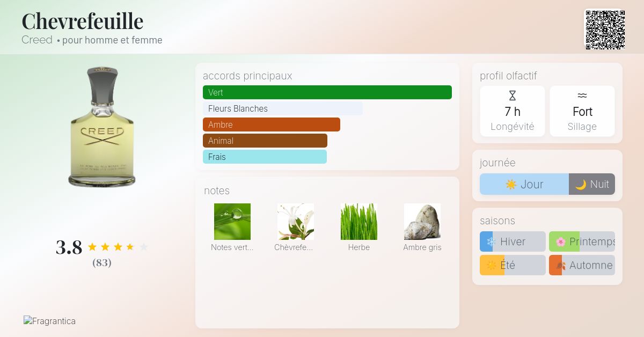
Task: Click the Animal accord bar
Action: pyautogui.click(x=265, y=141)
